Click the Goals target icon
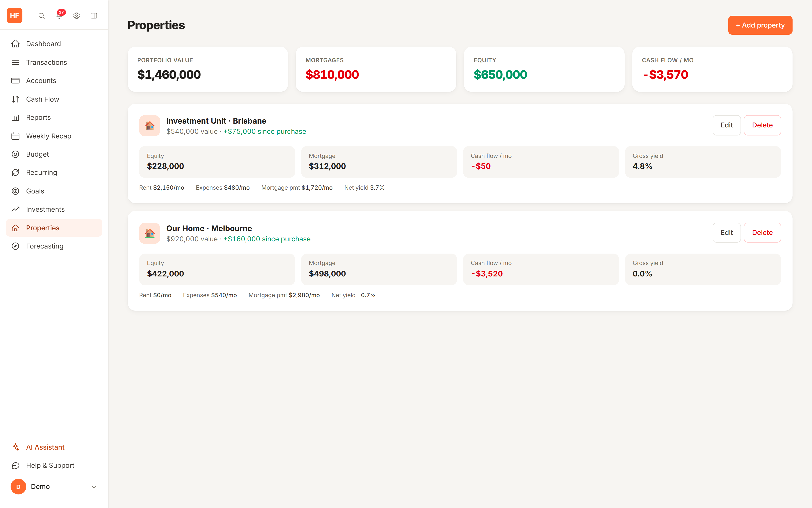 (x=15, y=191)
